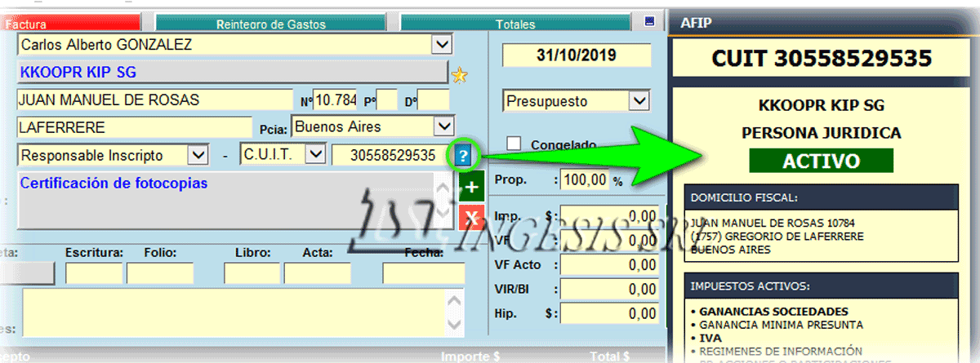The image size is (980, 363).
Task: Click the D° apartment field
Action: (433, 100)
